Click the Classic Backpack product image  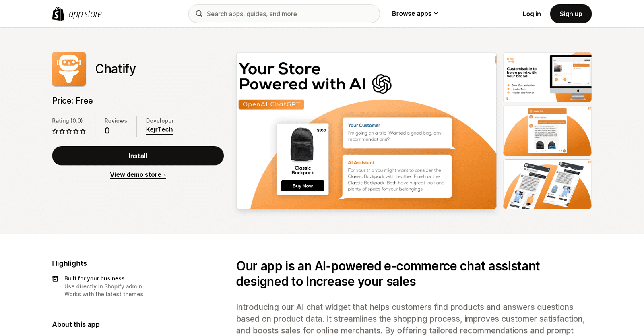302,145
